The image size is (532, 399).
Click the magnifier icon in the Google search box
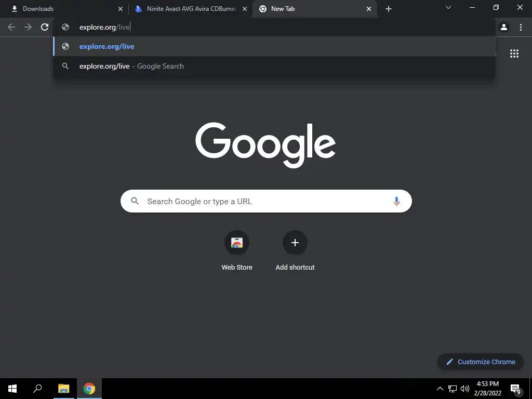pos(135,201)
